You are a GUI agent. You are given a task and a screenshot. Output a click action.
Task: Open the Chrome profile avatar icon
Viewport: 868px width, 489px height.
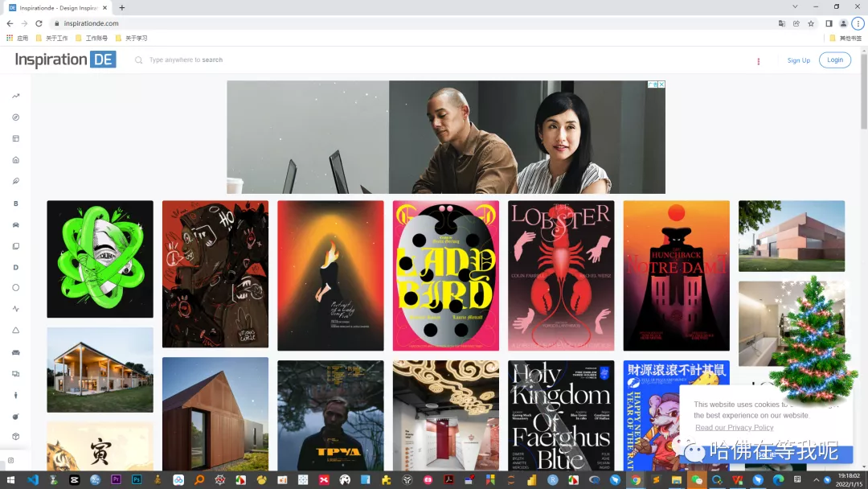click(x=843, y=23)
